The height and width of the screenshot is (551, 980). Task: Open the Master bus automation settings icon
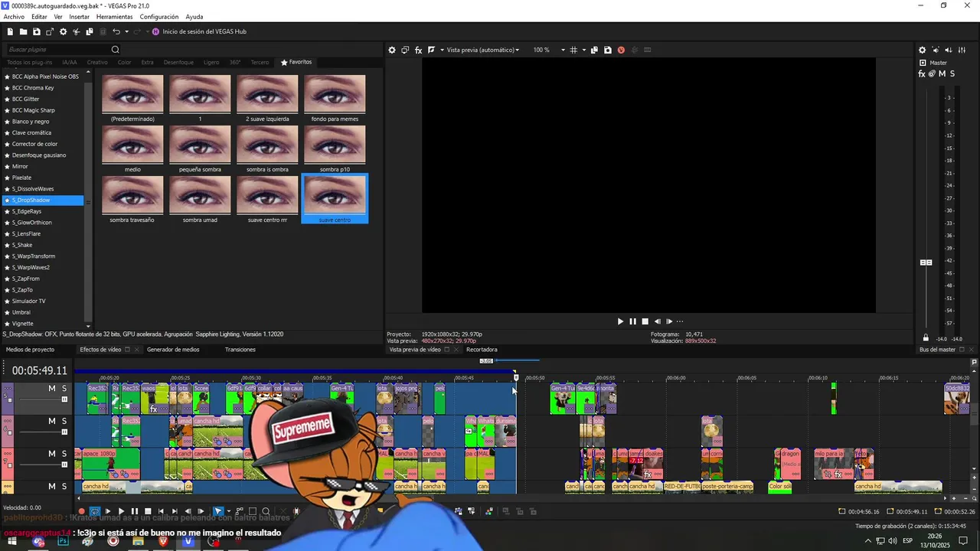pyautogui.click(x=932, y=73)
